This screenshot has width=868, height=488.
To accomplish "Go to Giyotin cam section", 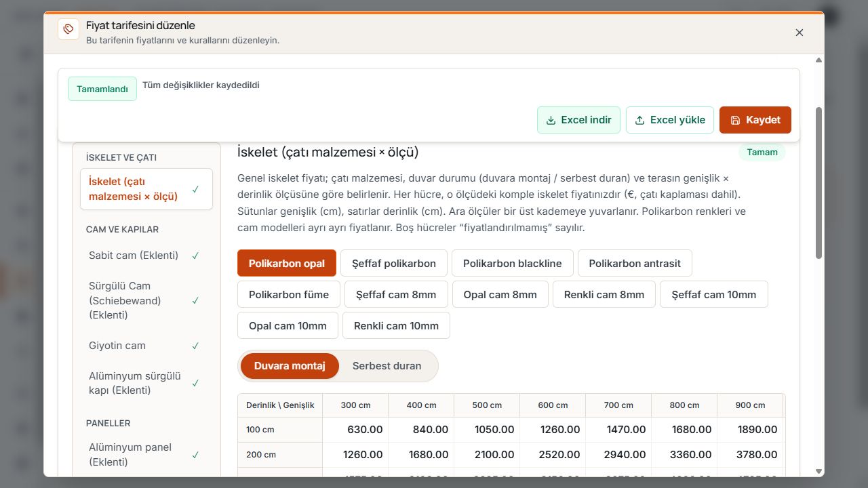I will click(146, 346).
